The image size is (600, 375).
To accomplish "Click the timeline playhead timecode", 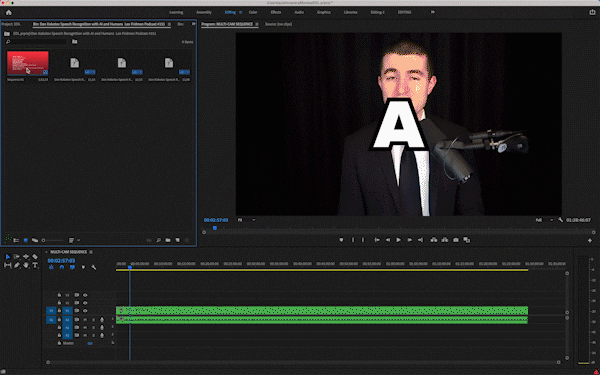I will (61, 261).
